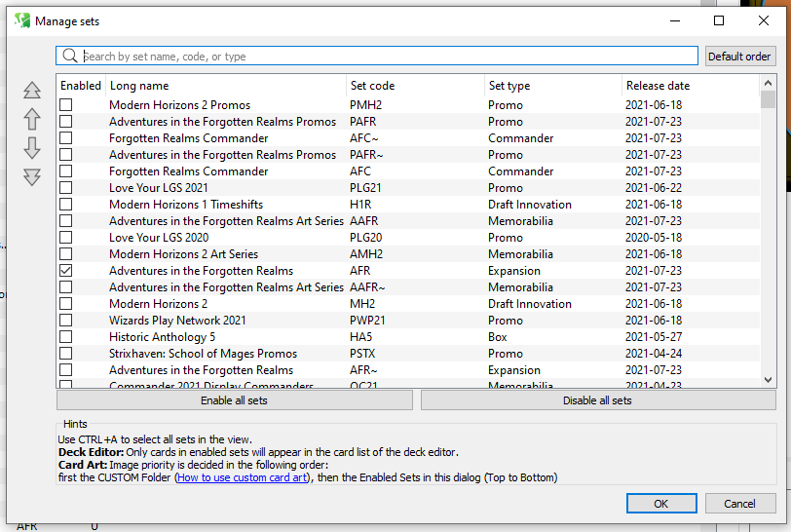Click the 2021-05-27 release date cell
The height and width of the screenshot is (532, 791).
(x=654, y=337)
